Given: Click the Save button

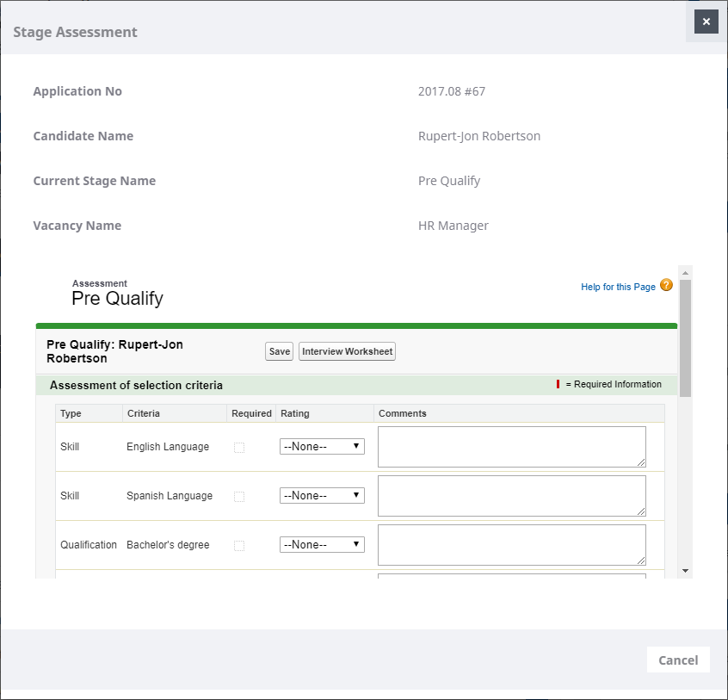Looking at the screenshot, I should 279,351.
